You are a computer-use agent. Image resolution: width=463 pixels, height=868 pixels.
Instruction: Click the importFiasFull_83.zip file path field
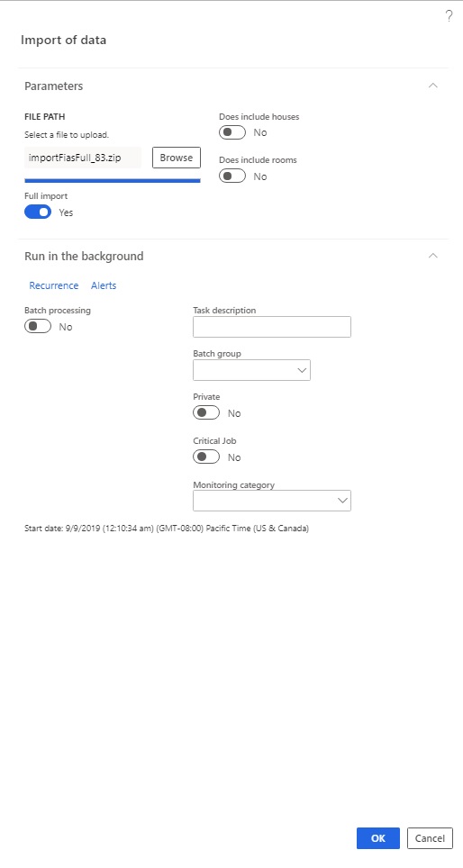coord(83,158)
